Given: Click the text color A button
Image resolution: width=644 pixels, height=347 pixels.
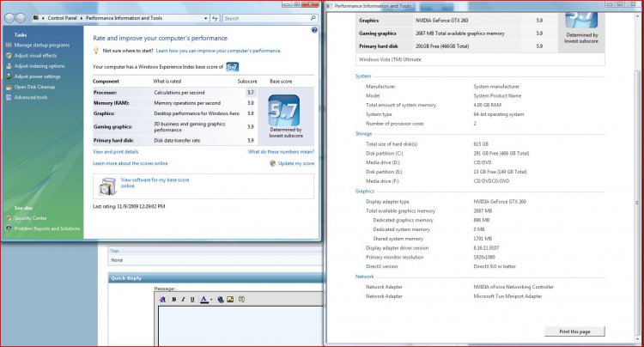Looking at the screenshot, I should 204,300.
